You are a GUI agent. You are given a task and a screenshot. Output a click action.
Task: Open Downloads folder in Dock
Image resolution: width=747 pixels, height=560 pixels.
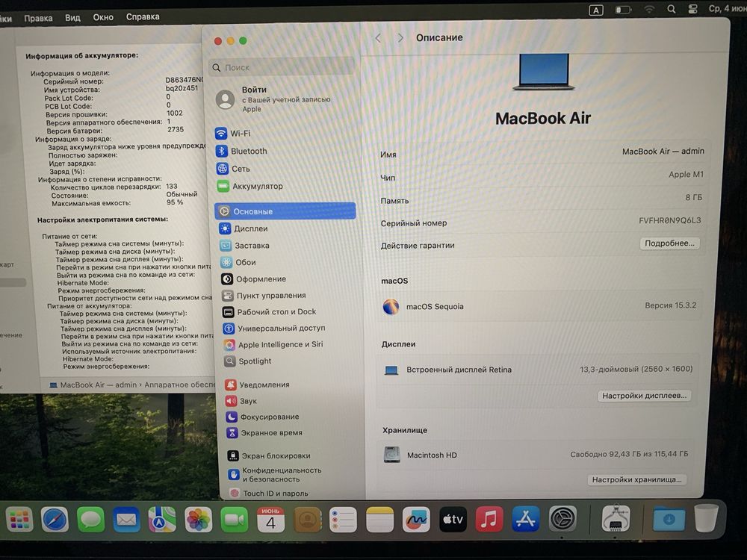pyautogui.click(x=669, y=519)
